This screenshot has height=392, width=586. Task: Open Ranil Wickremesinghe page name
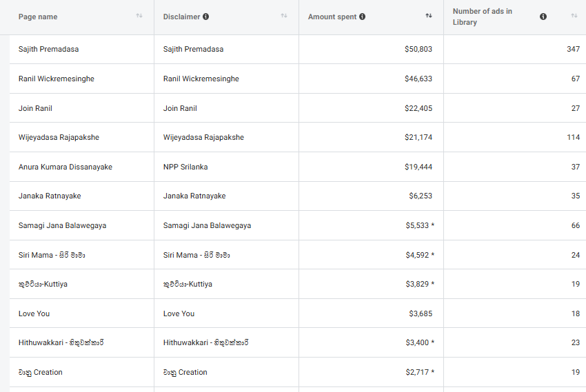click(57, 79)
